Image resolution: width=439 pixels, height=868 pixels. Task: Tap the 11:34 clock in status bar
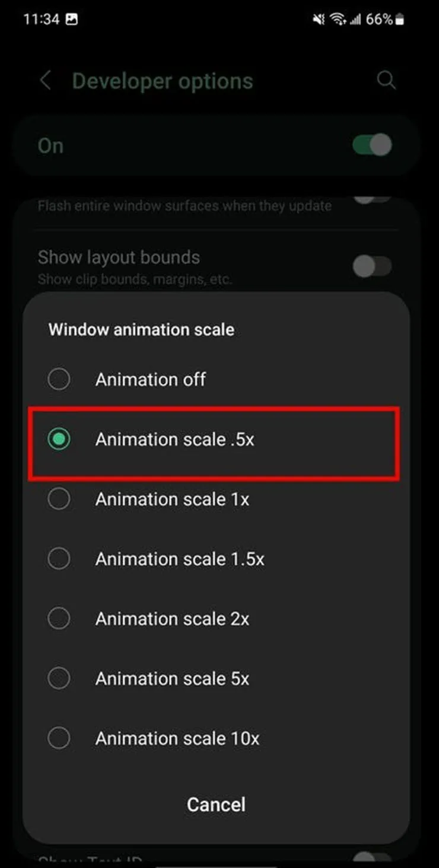pos(40,20)
